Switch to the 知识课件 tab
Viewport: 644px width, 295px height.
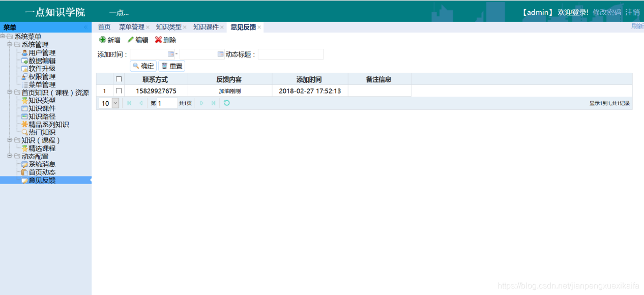(x=206, y=27)
